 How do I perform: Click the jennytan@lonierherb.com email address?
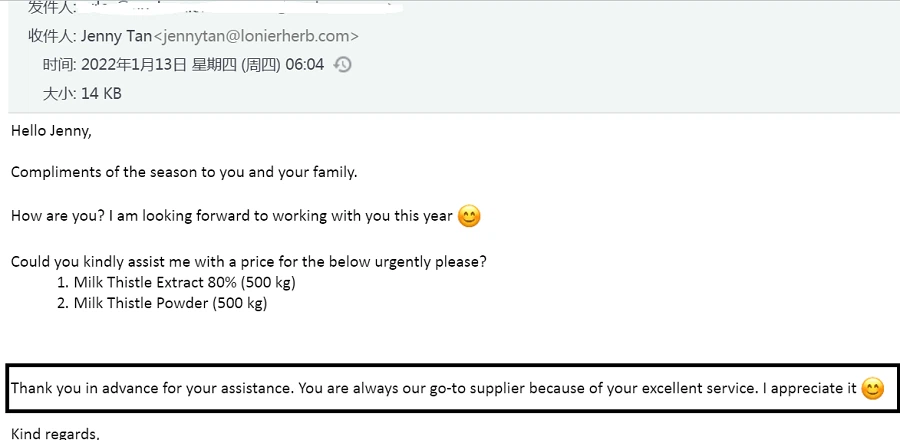point(257,36)
